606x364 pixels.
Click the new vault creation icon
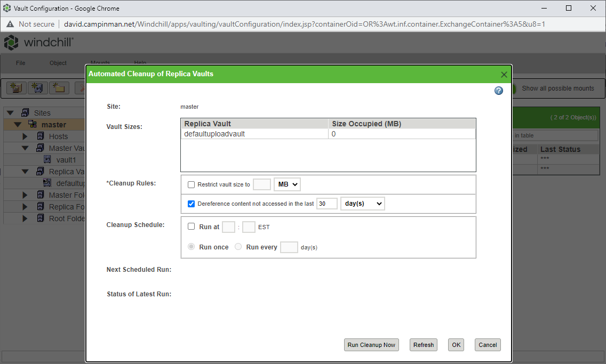[x=36, y=87]
